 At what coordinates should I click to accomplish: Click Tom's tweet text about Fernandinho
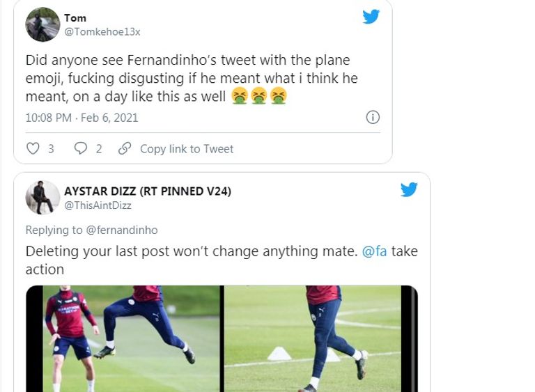tap(192, 78)
